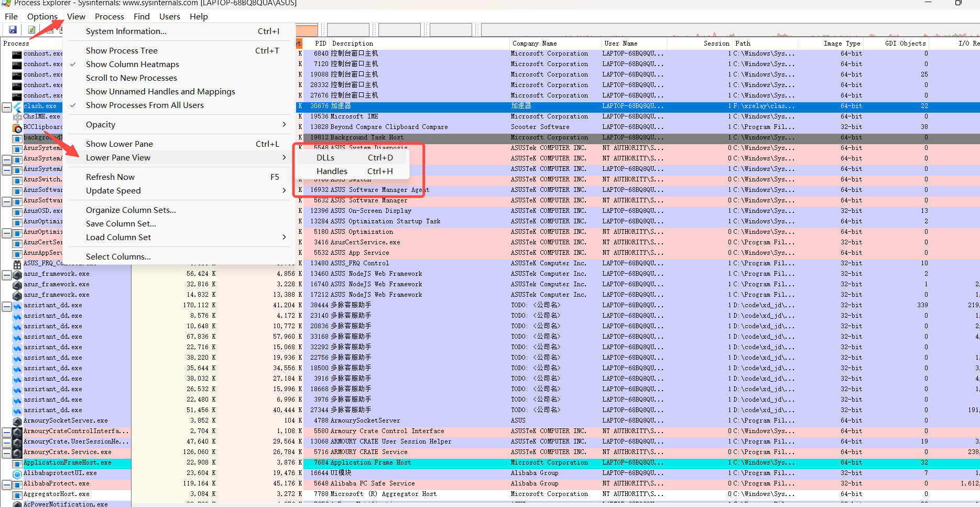This screenshot has height=507, width=980.
Task: Open the Help menu
Action: click(x=199, y=16)
